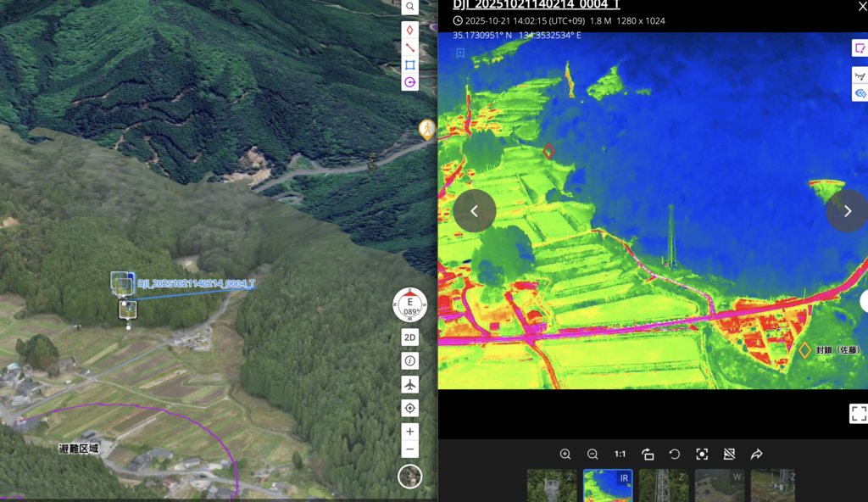Screen dimensions: 868x502
Task: Center map with the locate target icon
Action: 410,409
